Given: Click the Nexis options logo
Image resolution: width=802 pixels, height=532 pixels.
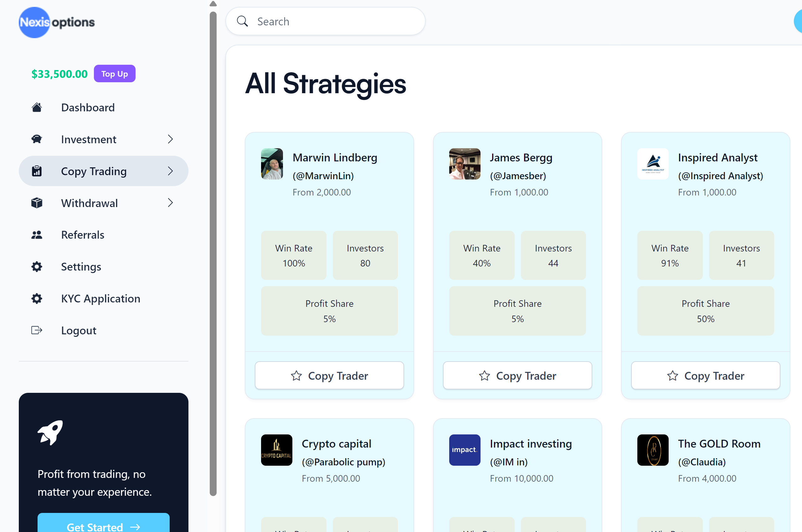Looking at the screenshot, I should 57,23.
